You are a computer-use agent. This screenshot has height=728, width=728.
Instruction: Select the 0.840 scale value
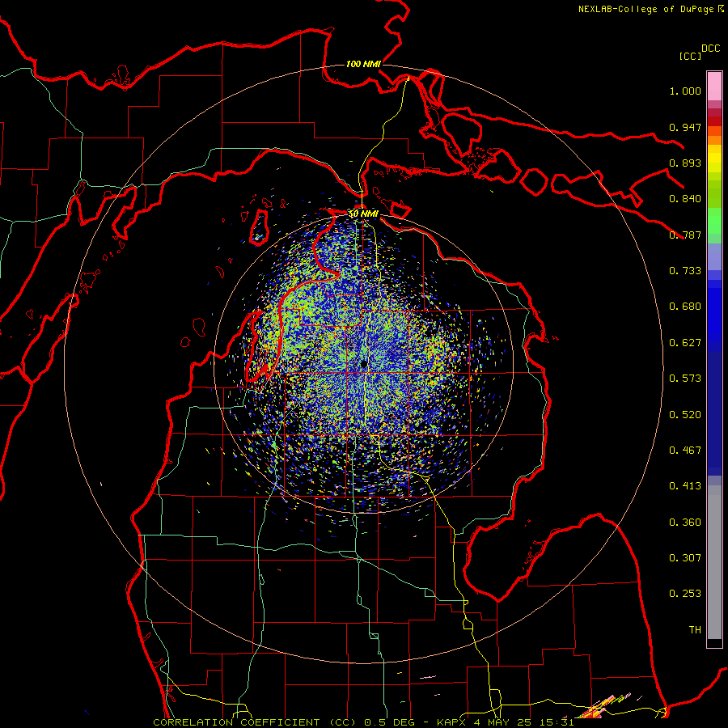(685, 199)
